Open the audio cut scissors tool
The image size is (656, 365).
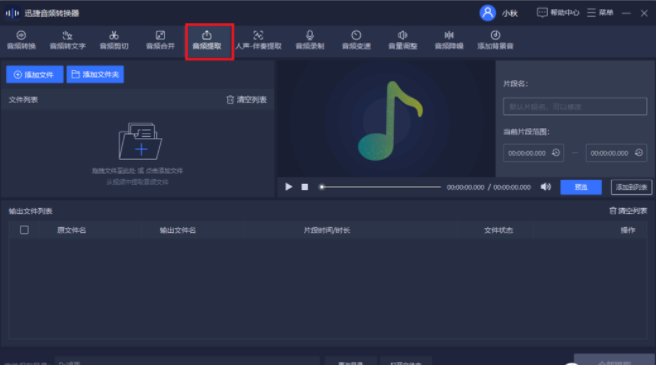pos(114,41)
